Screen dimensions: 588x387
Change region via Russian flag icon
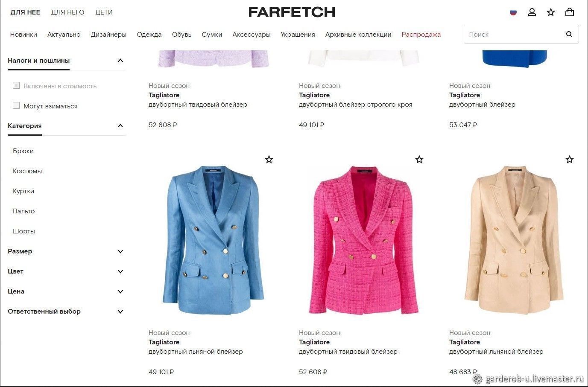(513, 12)
